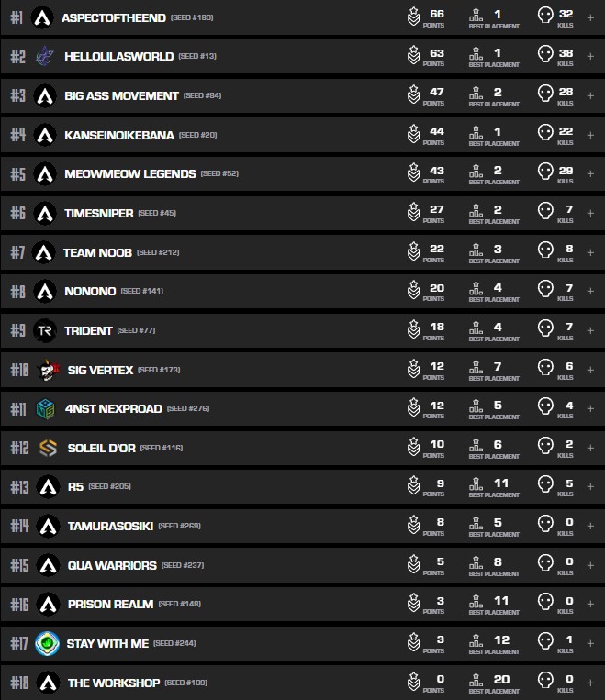Screen dimensions: 605x700
Task: Expand the TEAM NOOB row
Action: coord(590,252)
